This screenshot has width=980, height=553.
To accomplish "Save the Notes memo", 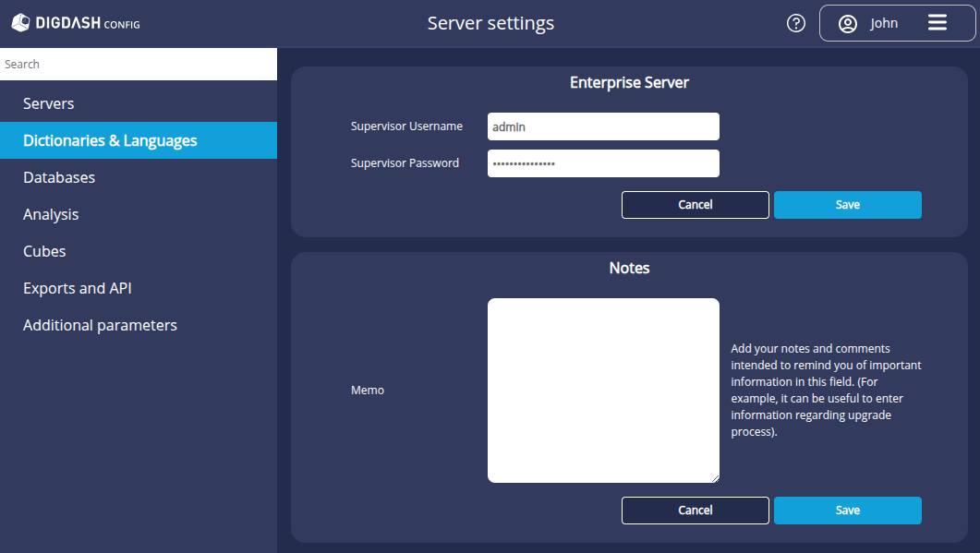I will (846, 510).
